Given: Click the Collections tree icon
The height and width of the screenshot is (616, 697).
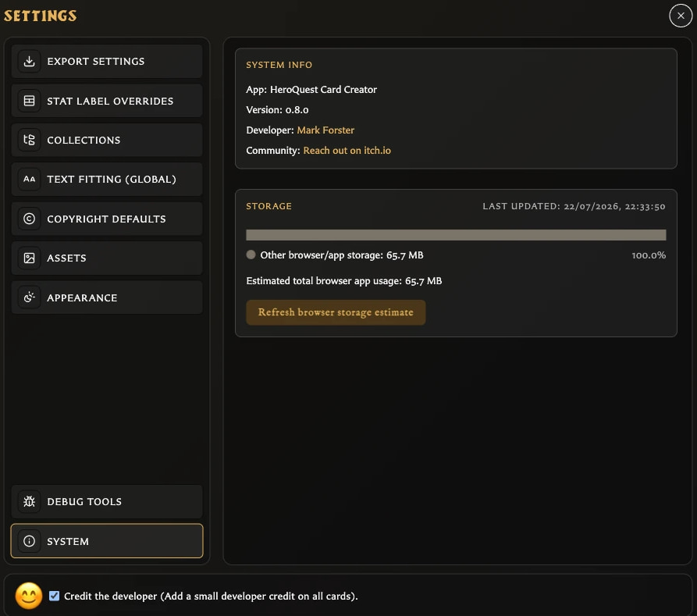Looking at the screenshot, I should [30, 140].
